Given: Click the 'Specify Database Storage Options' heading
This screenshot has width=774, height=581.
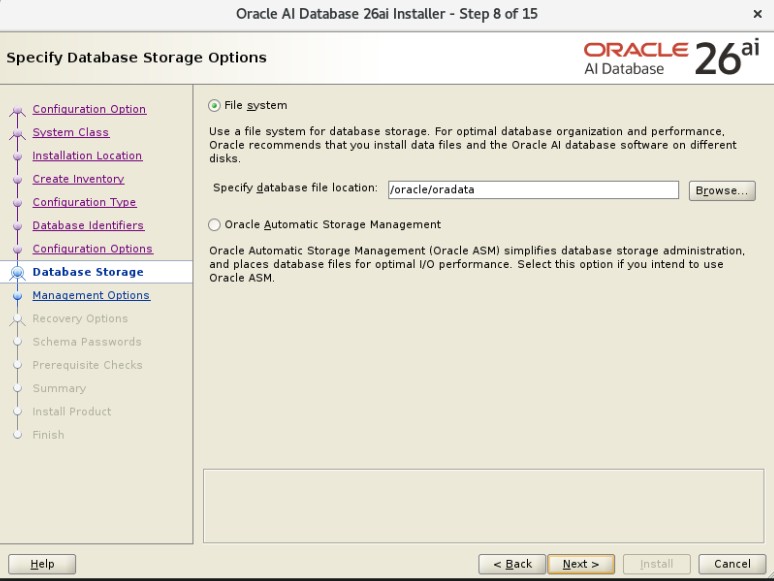Looking at the screenshot, I should point(136,58).
